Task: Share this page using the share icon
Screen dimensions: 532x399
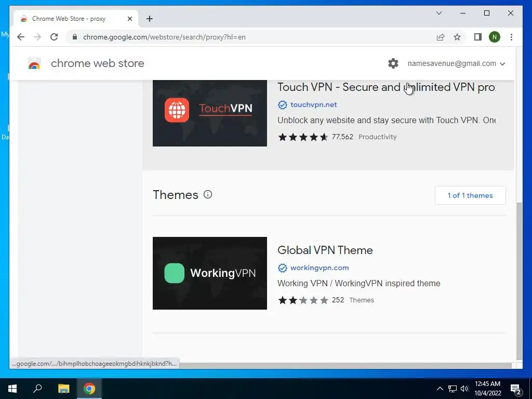Action: [441, 37]
